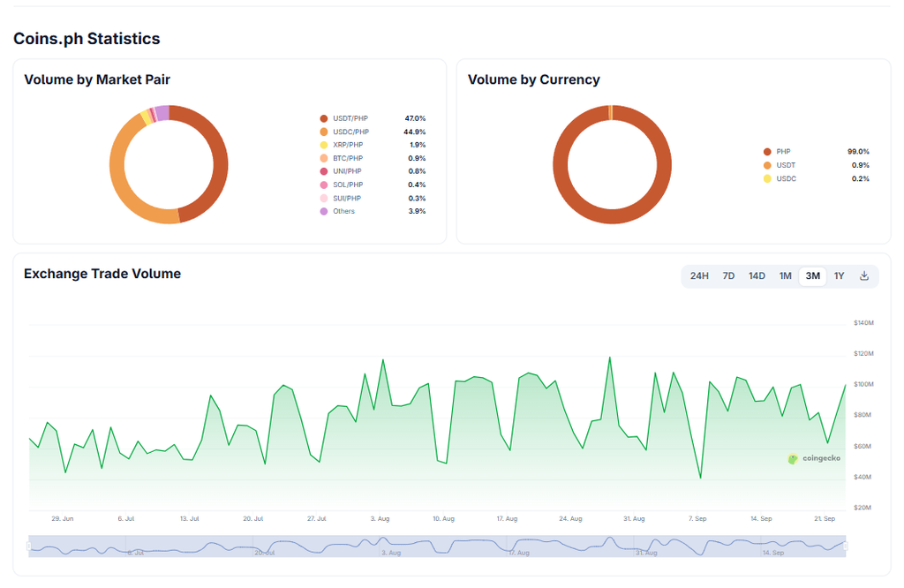Click left handle of range navigator
Viewport: 904px width, 588px height.
click(x=29, y=546)
